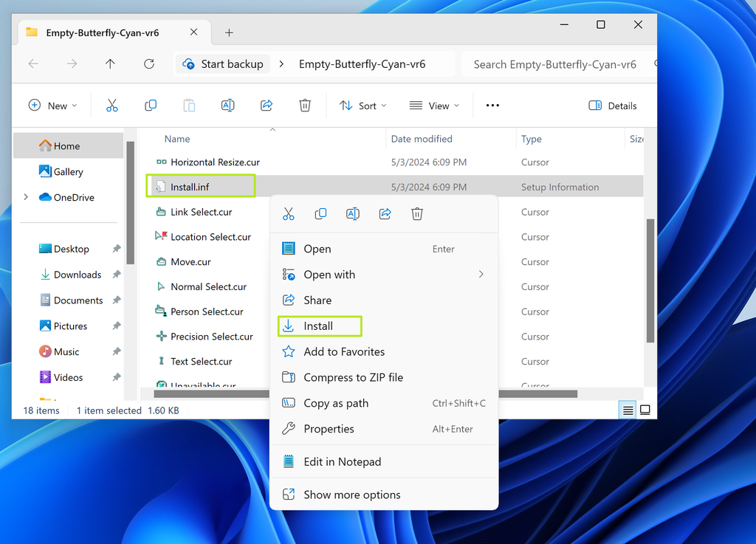The image size is (756, 544).
Task: Click the Start backup button in the address bar
Action: click(222, 64)
